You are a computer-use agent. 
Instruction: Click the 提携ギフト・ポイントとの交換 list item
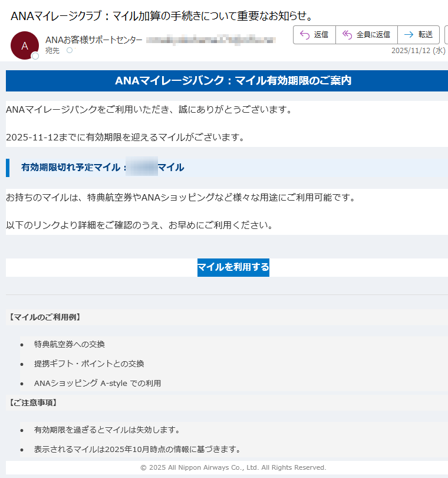click(x=89, y=364)
